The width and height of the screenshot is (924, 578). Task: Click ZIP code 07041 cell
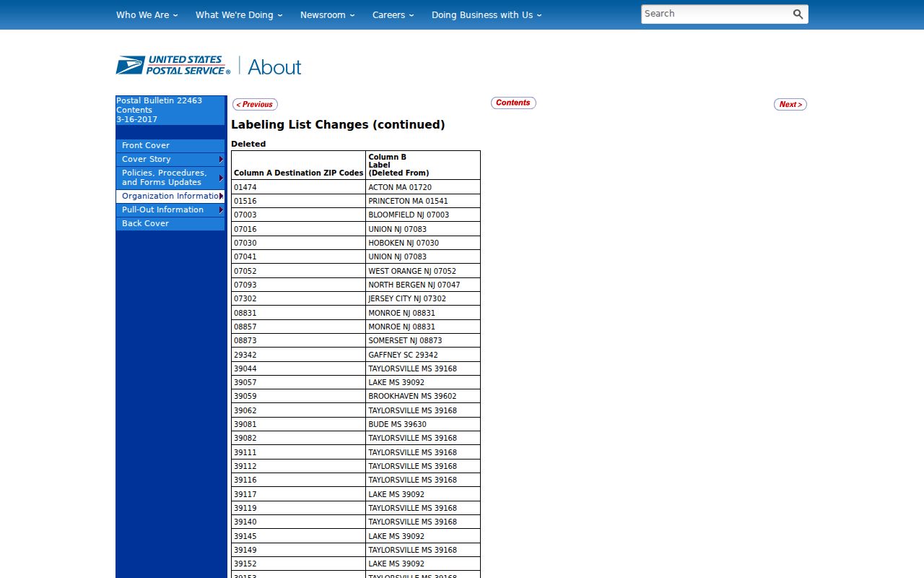click(x=298, y=256)
